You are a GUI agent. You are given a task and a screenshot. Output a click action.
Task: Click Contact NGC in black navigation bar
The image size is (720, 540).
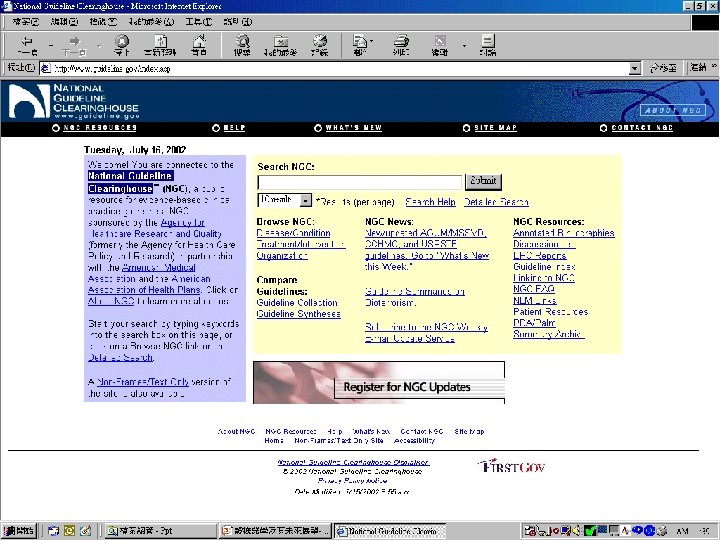[642, 128]
